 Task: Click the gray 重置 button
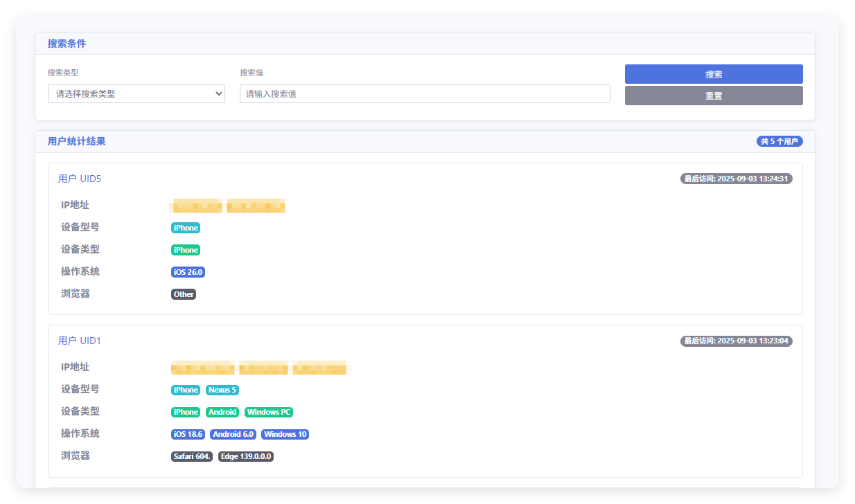tap(714, 96)
